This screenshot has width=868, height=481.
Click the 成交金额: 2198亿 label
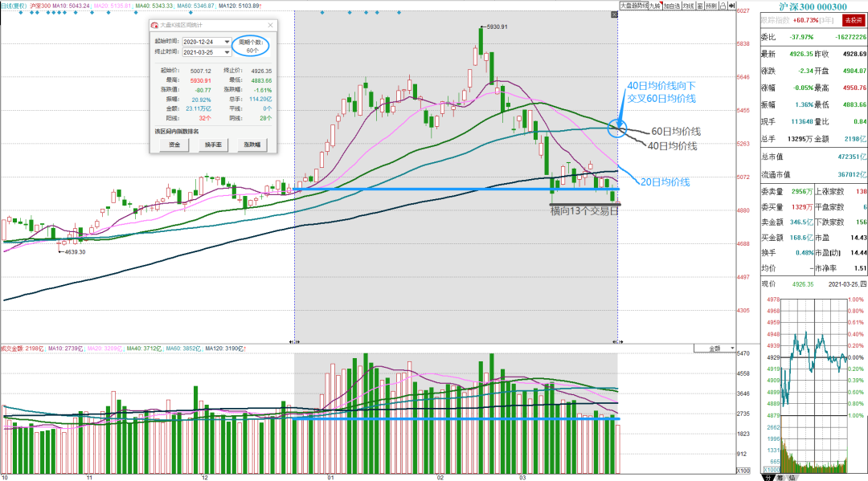pyautogui.click(x=23, y=349)
